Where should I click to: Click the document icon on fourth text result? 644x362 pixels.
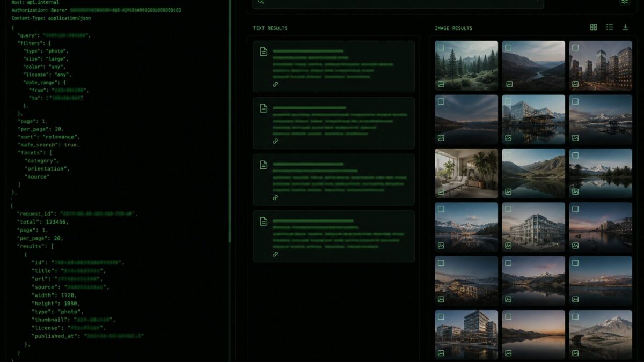coord(264,221)
